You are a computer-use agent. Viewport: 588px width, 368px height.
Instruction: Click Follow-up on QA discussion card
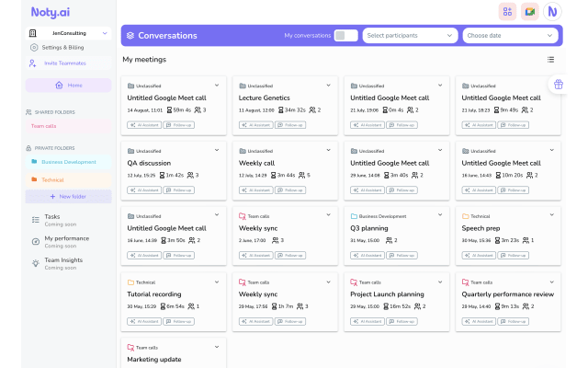[179, 190]
